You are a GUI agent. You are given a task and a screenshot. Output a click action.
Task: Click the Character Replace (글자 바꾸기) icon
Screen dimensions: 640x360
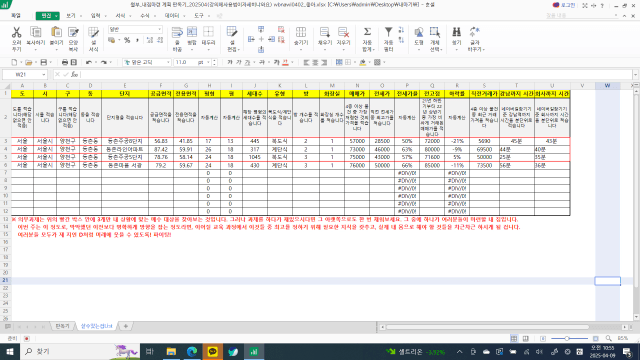[x=475, y=32]
